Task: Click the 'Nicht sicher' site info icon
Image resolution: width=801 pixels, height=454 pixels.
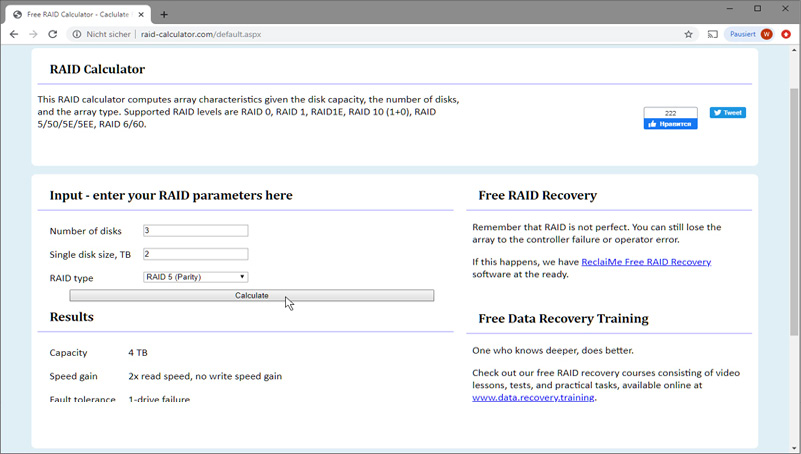Action: point(77,34)
